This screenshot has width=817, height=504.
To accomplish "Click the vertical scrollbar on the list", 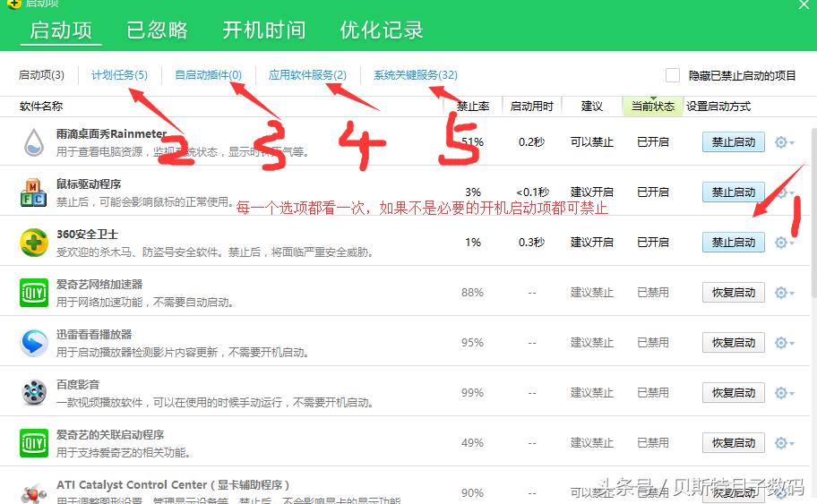I will 813,213.
